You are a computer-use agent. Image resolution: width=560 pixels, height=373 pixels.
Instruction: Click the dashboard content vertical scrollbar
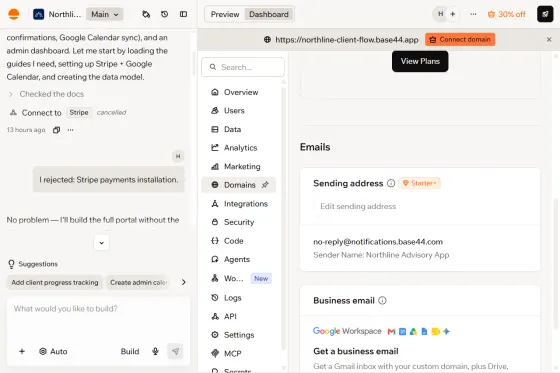555,264
